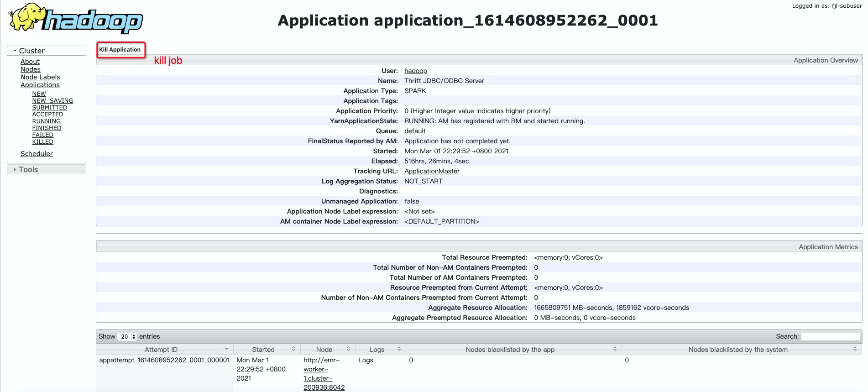Screen dimensions: 868x392
Task: Click the Hadoop elephant logo
Action: coord(76,19)
